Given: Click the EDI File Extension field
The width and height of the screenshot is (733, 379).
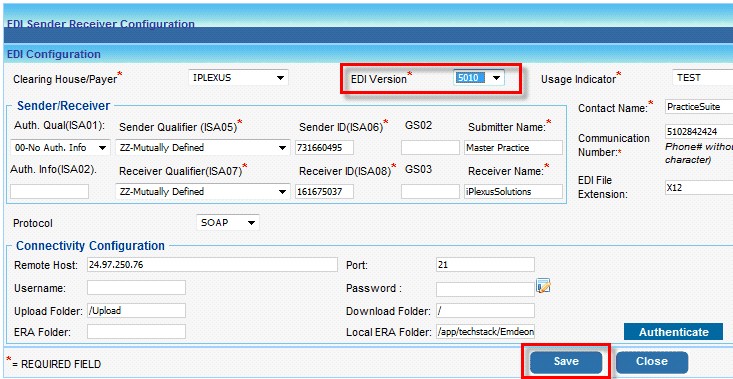Looking at the screenshot, I should [x=699, y=187].
